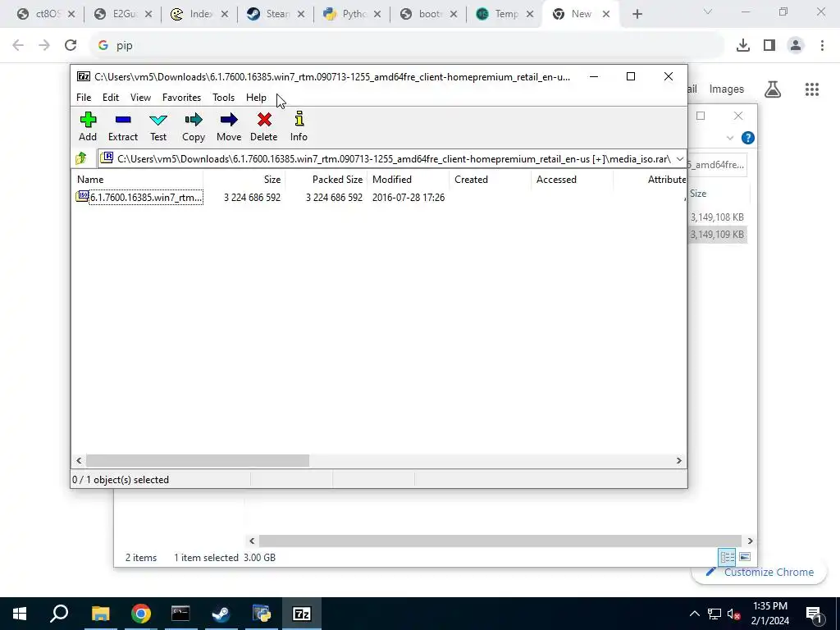Open the Info tool in 7-Zip

[299, 126]
